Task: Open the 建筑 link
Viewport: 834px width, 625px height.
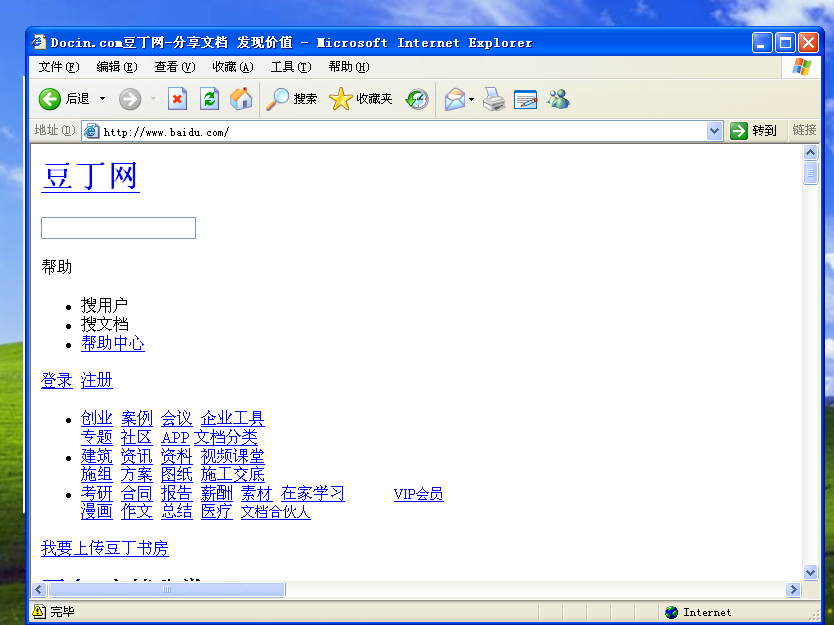Action: (96, 456)
